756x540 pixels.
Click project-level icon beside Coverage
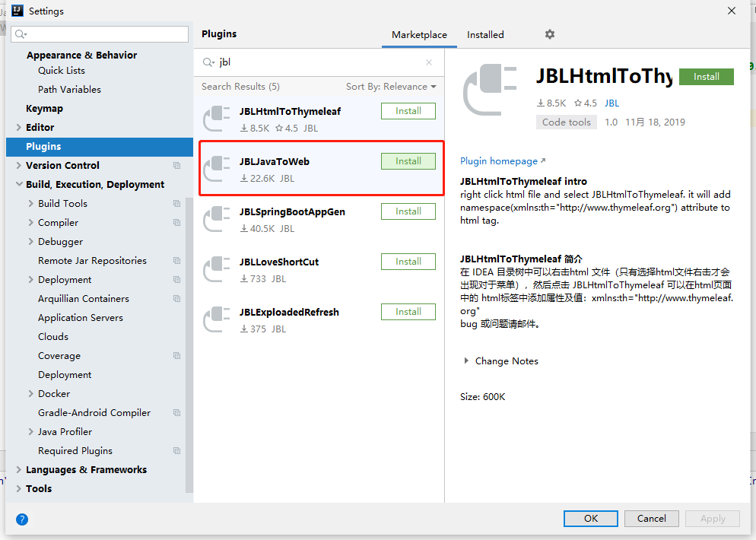[x=177, y=355]
